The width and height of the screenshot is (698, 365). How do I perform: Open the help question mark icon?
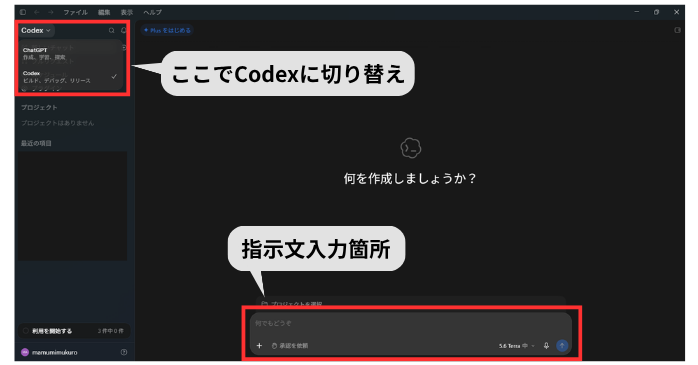(124, 352)
